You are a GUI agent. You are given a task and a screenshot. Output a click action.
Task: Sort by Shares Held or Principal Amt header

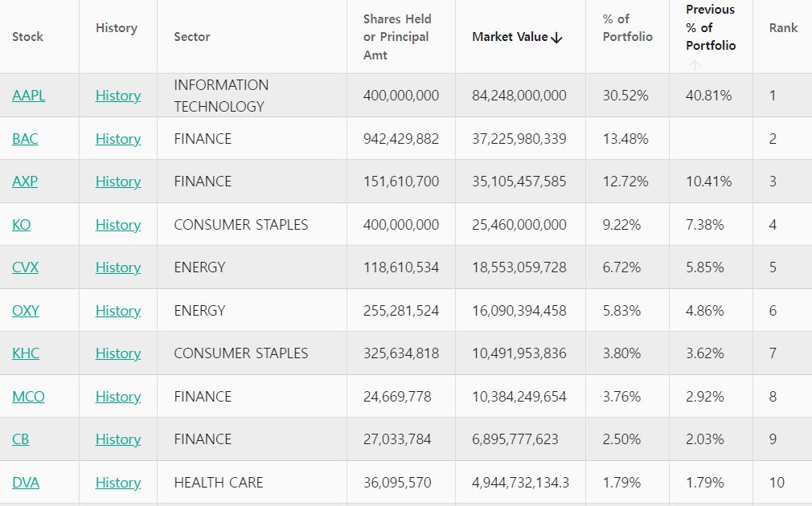(397, 37)
